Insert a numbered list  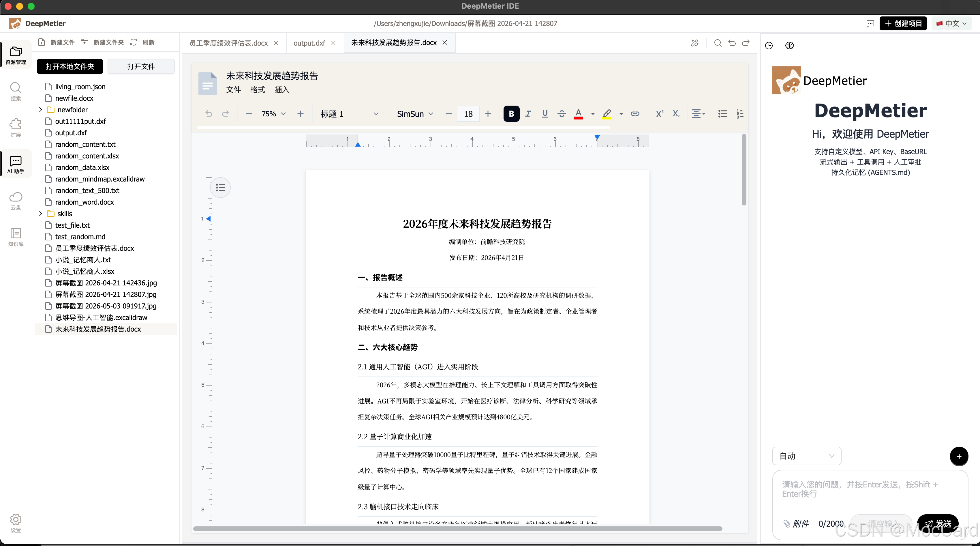[740, 113]
